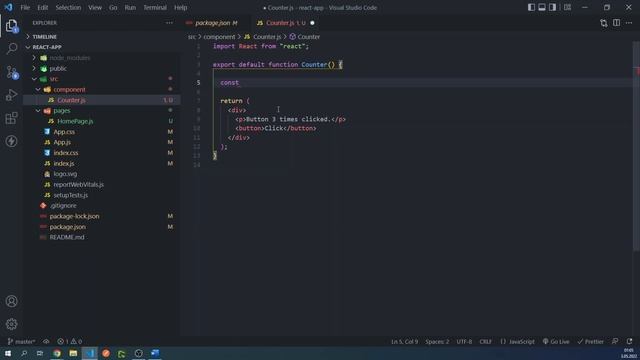Click the errors and warnings status indicator
Image resolution: width=640 pixels, height=360 pixels.
tap(69, 341)
